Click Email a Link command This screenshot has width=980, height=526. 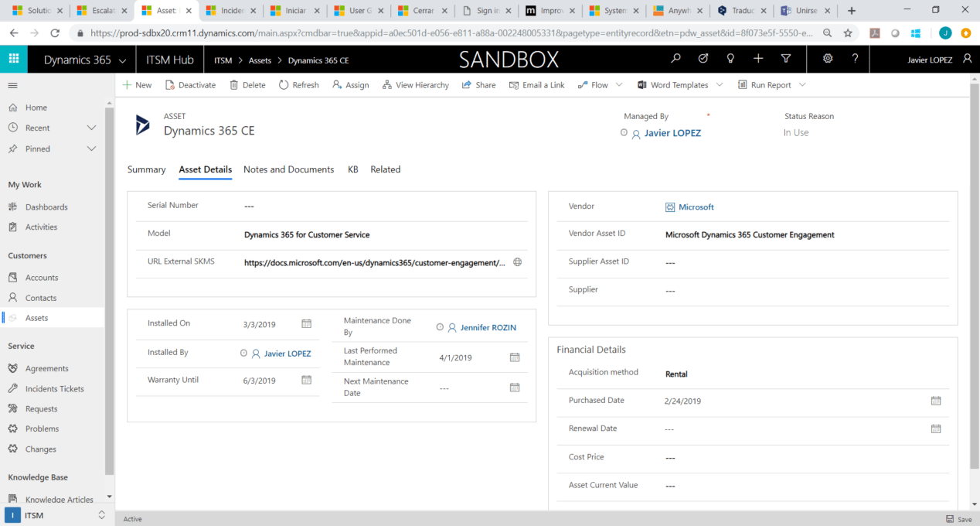pyautogui.click(x=537, y=85)
